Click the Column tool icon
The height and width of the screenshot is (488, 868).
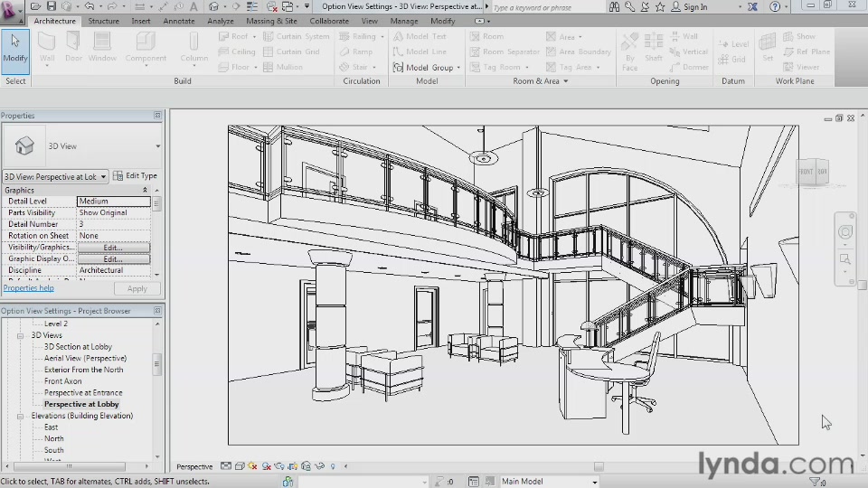click(193, 42)
